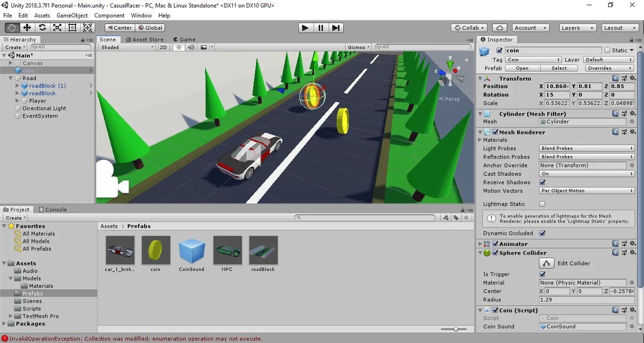The height and width of the screenshot is (343, 644).
Task: Toggle Receive Shadows checkbox
Action: [x=542, y=182]
